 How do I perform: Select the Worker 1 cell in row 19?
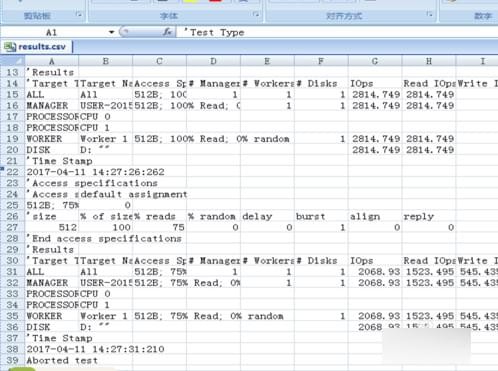click(106, 139)
